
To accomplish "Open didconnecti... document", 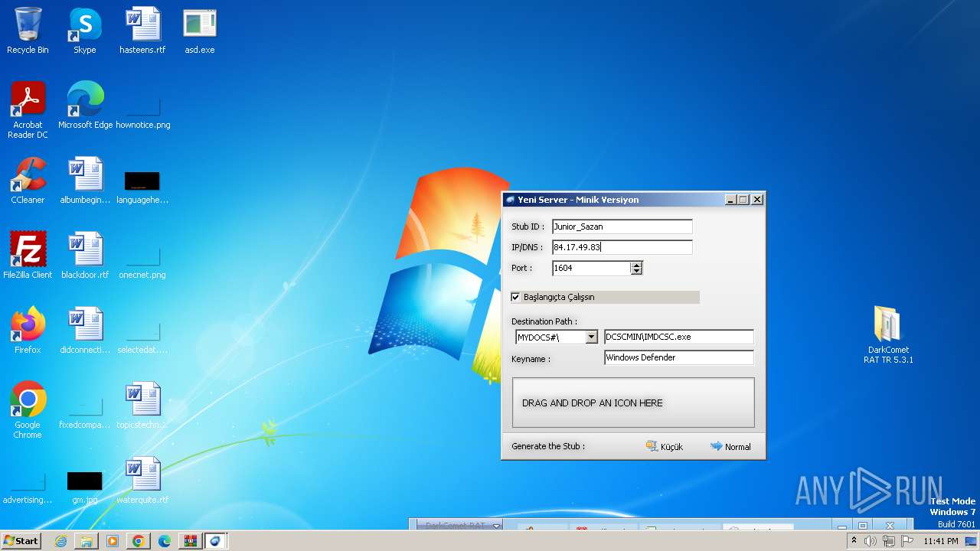I will (x=85, y=331).
